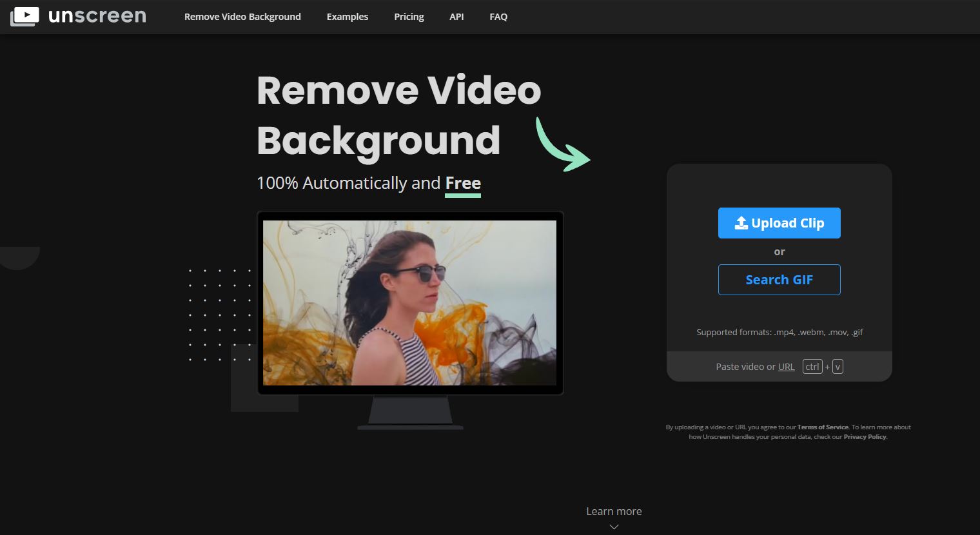The height and width of the screenshot is (535, 980).
Task: Open the API page
Action: click(x=456, y=17)
